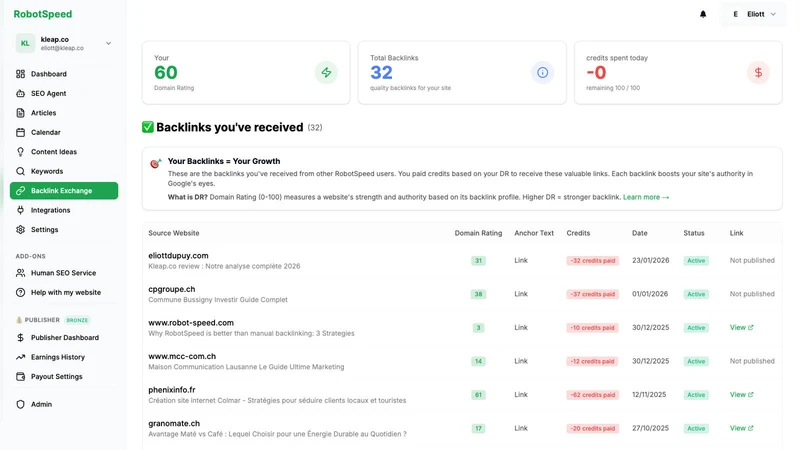Click the eliottdupuy.com source website

tap(178, 256)
